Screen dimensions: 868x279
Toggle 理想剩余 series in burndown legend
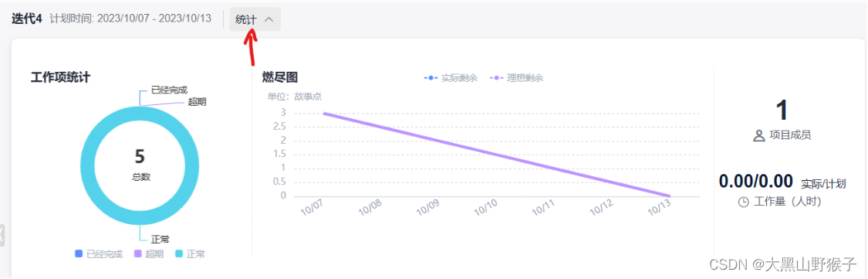[516, 77]
